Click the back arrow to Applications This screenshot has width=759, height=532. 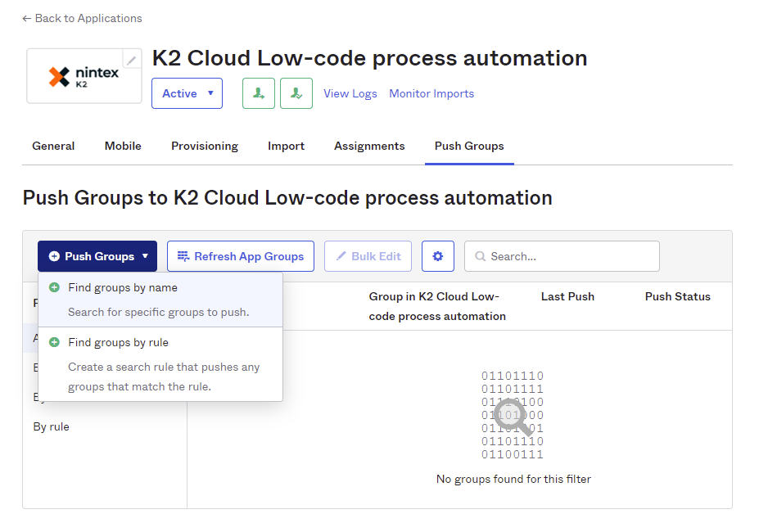(x=27, y=18)
